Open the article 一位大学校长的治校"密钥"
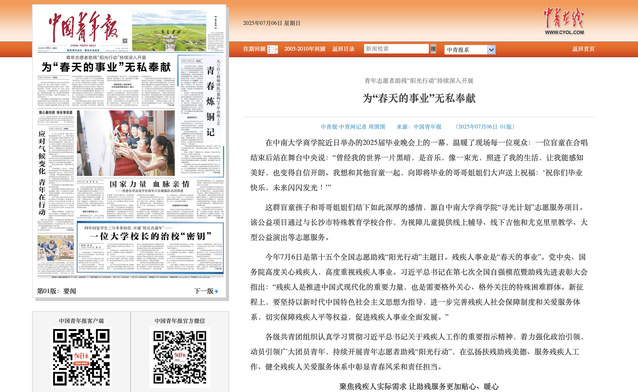The width and height of the screenshot is (638, 392). click(151, 236)
